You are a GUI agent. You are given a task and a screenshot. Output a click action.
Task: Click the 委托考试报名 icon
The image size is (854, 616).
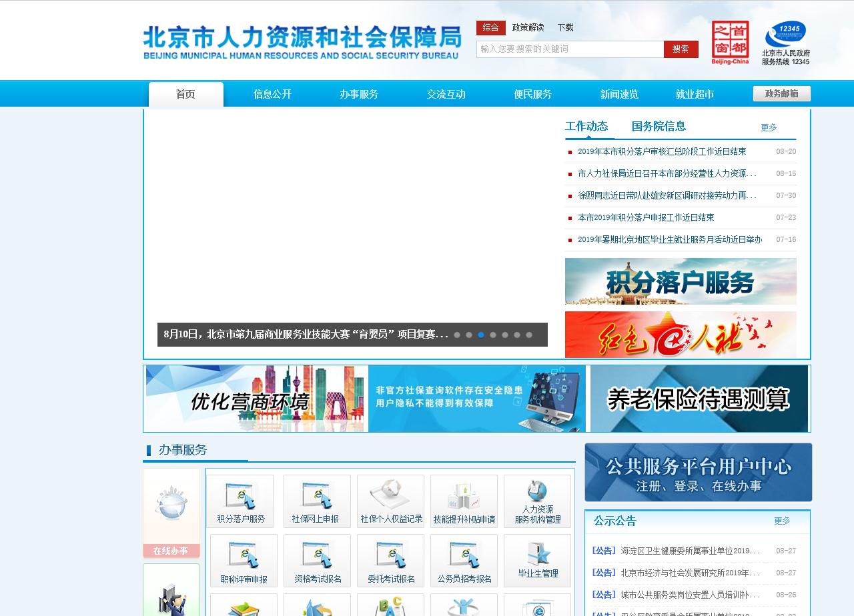pos(390,560)
